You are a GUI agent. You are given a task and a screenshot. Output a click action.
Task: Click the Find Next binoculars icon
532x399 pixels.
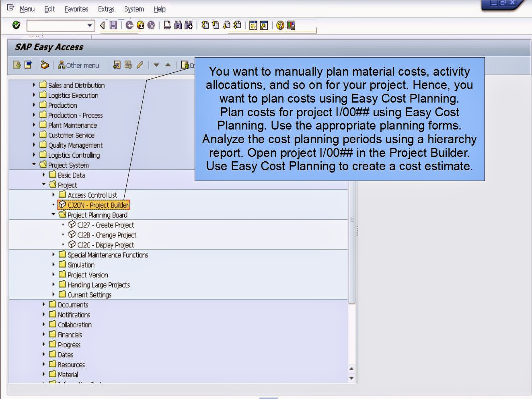click(x=188, y=25)
